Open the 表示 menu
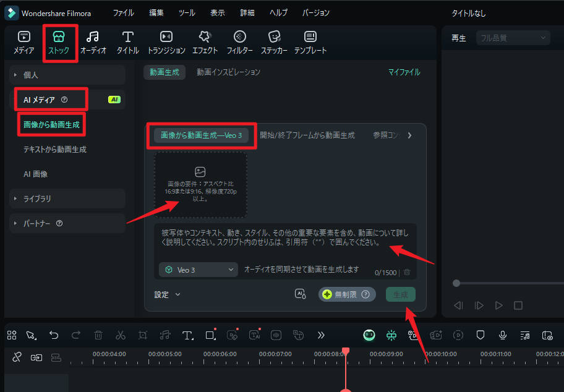Viewport: 564px width, 392px height. [217, 13]
